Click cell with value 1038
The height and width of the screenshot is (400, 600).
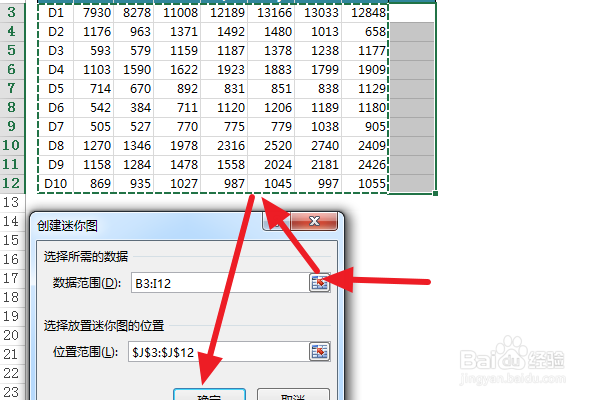tap(318, 126)
